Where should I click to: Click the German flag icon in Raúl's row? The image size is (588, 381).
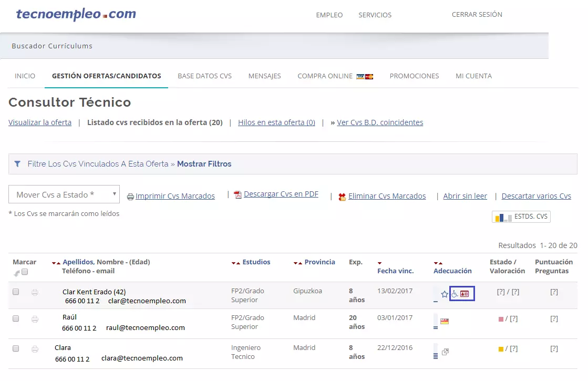[445, 321]
